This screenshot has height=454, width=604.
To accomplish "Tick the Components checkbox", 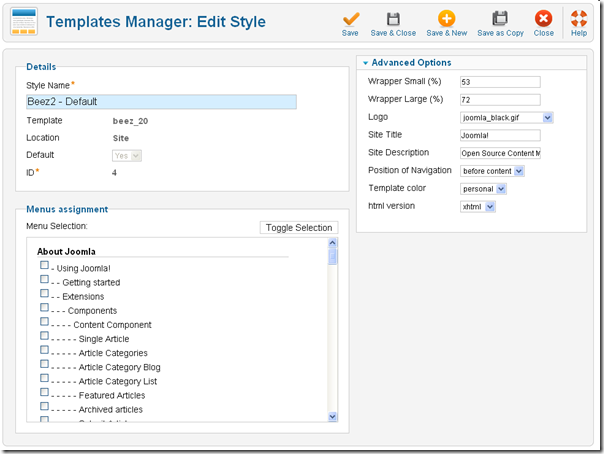I will [44, 307].
